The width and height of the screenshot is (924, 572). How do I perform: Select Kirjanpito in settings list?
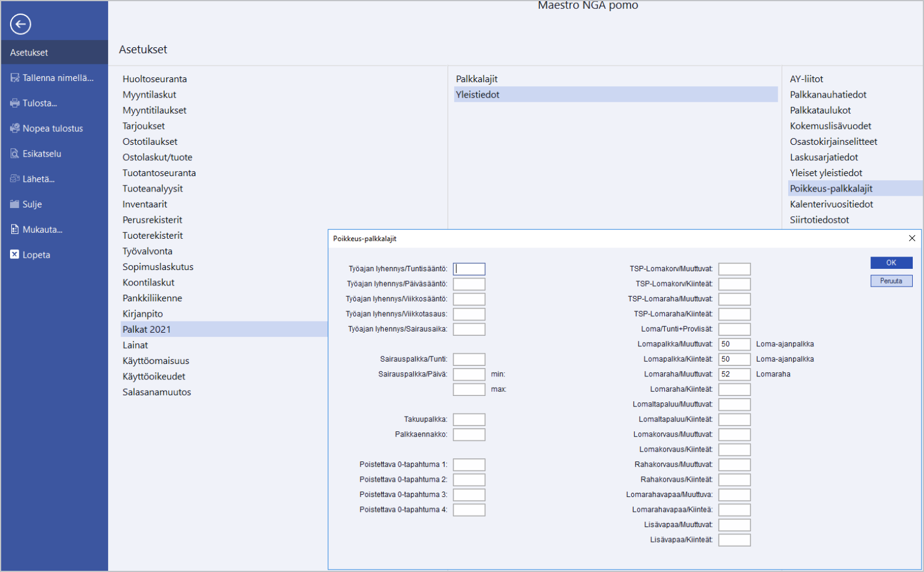point(142,314)
